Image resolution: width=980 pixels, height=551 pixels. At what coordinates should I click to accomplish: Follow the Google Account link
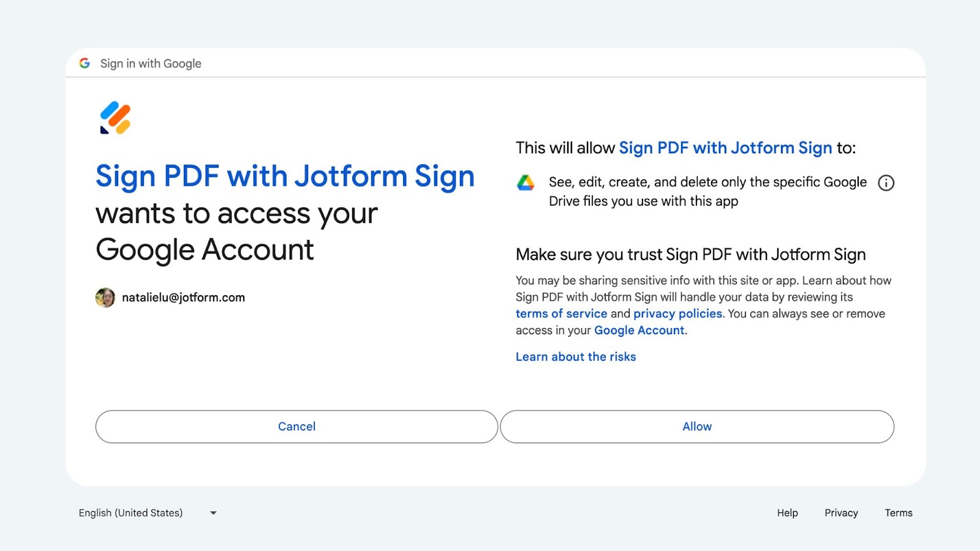(639, 330)
